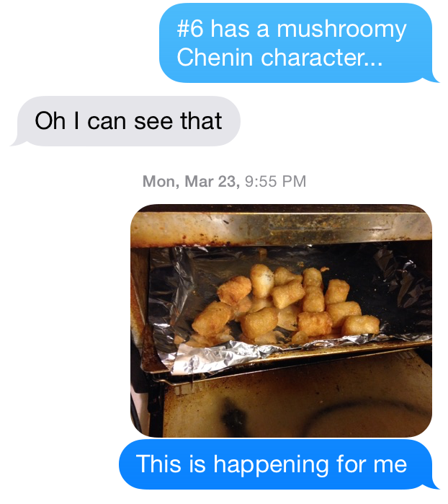Screen dimensions: 448x504
Task: Click the "9:55 PM" time text
Action: (x=276, y=181)
